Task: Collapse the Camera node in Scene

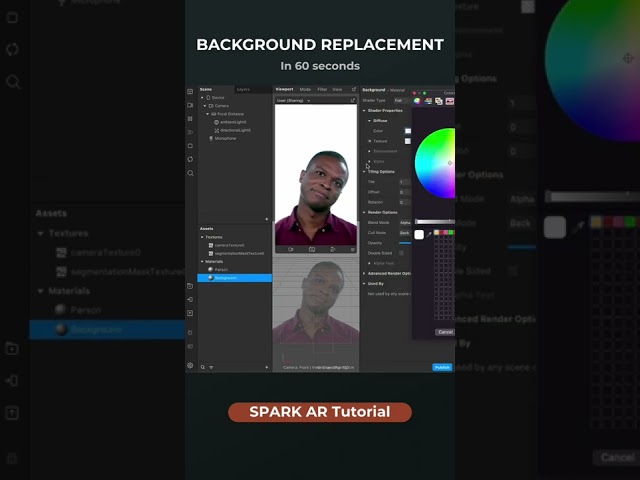Action: click(205, 106)
